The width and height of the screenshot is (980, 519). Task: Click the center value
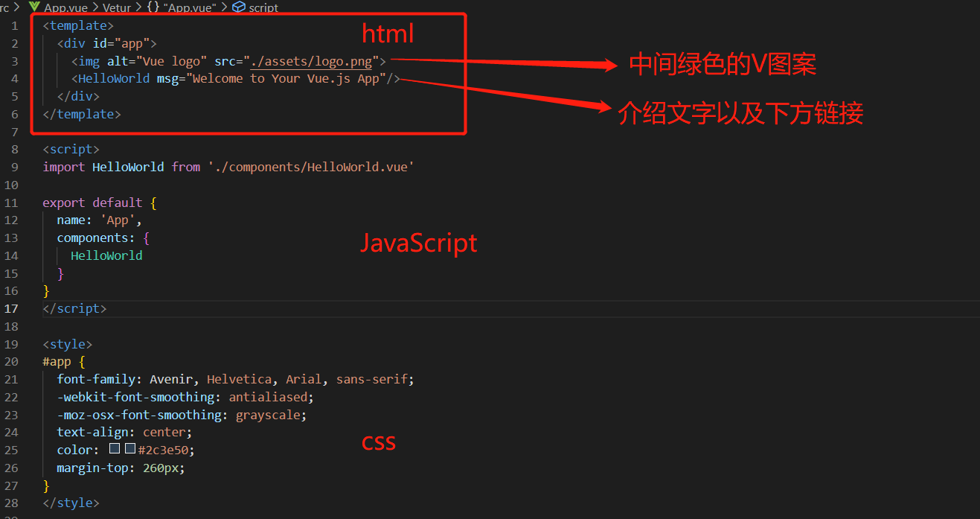coord(164,432)
